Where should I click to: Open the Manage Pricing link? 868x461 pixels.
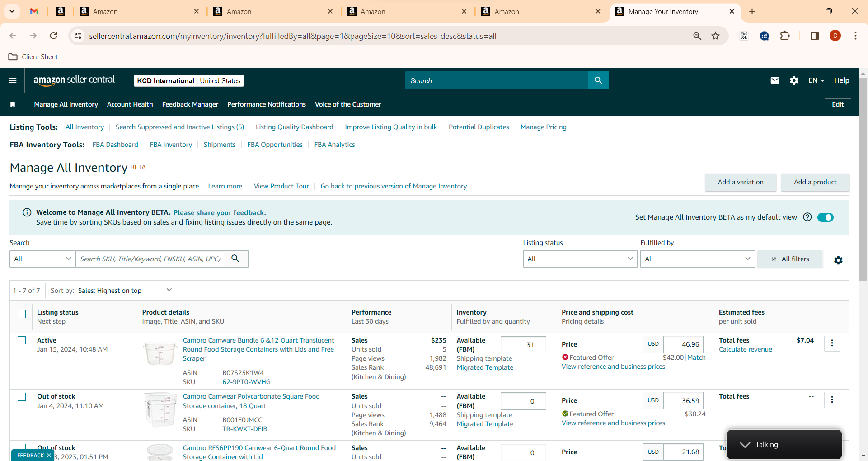point(544,127)
